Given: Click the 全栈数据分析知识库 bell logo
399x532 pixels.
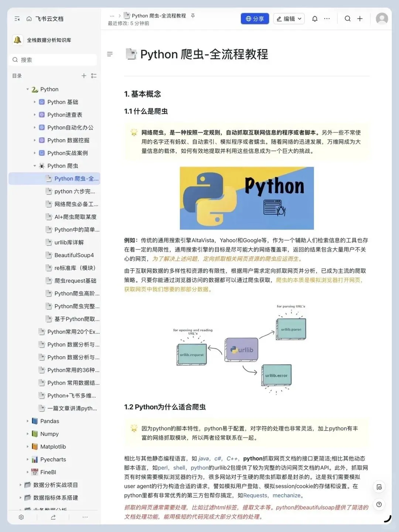Looking at the screenshot, I should (17, 40).
